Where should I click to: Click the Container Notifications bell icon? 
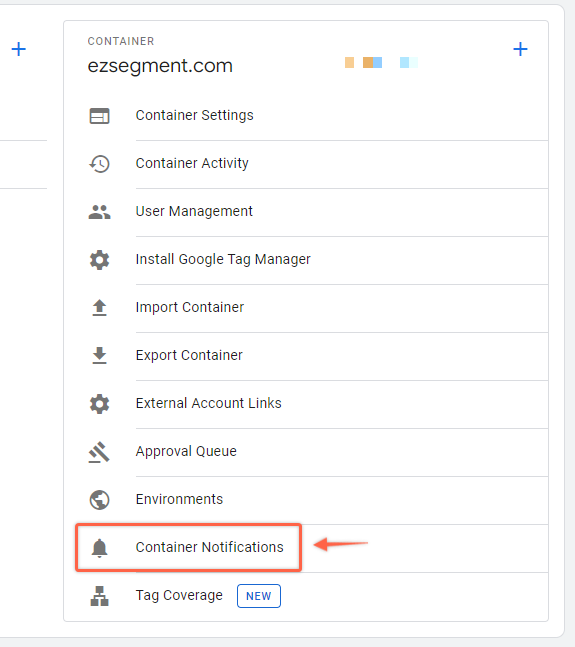(99, 548)
